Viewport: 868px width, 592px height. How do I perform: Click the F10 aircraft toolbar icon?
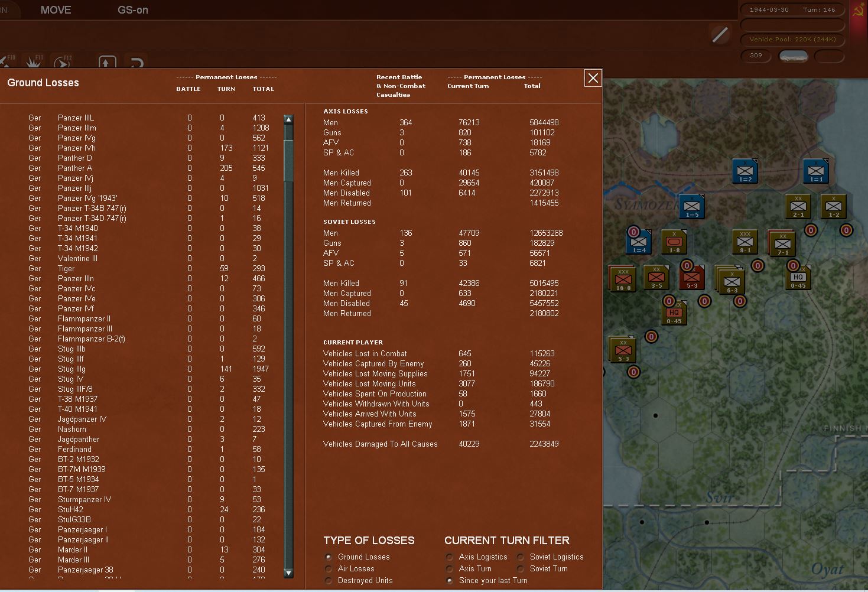tap(7, 61)
